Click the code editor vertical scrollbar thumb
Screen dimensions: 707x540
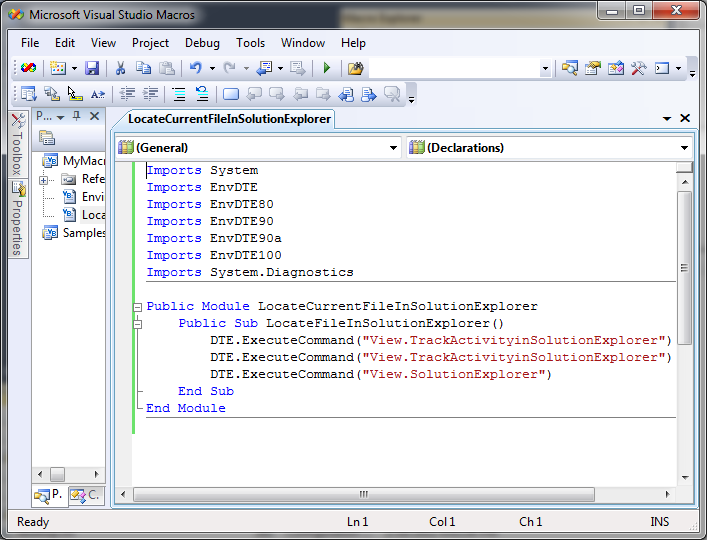tap(684, 268)
